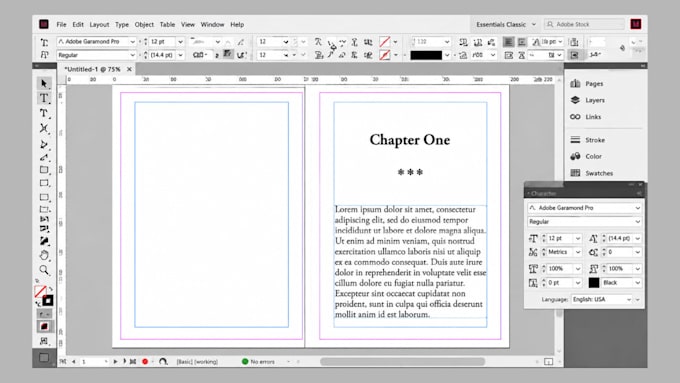
Task: Open the Type menu
Action: coord(122,24)
